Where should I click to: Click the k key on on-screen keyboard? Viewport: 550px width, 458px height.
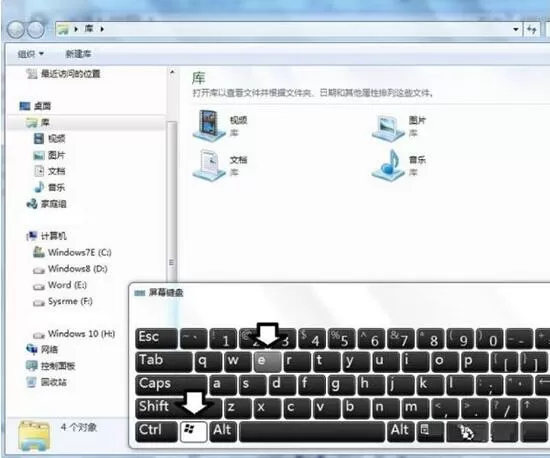(430, 384)
